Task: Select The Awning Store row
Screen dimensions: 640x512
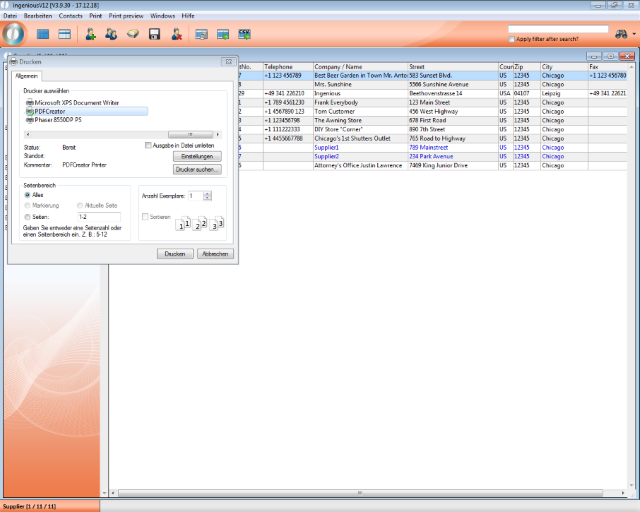Action: point(433,120)
